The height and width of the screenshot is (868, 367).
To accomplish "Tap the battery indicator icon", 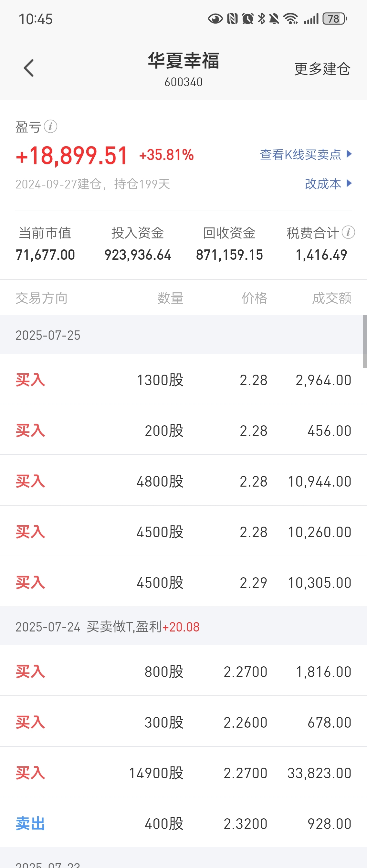I will [335, 19].
